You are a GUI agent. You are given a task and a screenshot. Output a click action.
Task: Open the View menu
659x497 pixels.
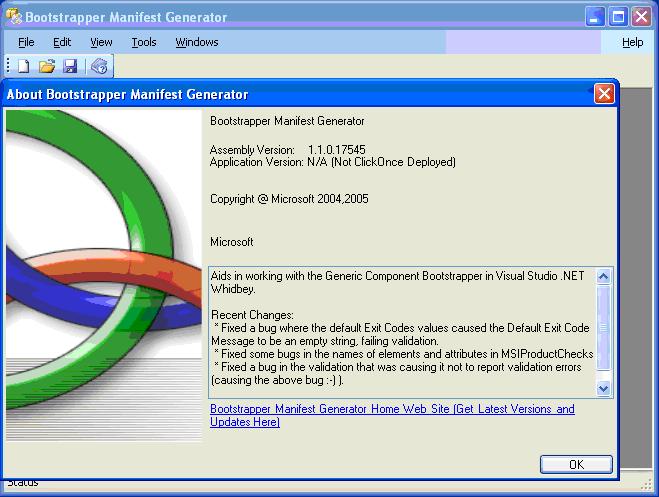click(101, 42)
